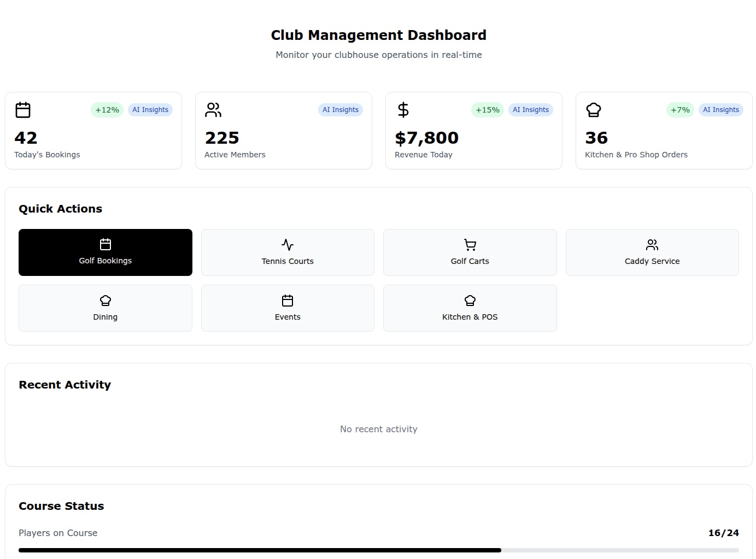Viewport: 756px width, 559px height.
Task: Click the dollar sign icon on Revenue Today card
Action: [x=403, y=109]
